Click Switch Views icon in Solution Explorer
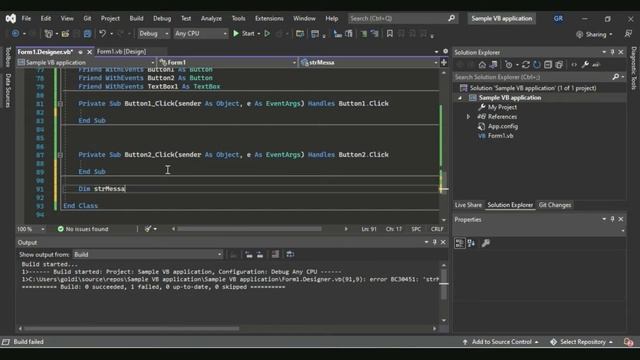Viewport: 640px width, 360px height. [493, 64]
